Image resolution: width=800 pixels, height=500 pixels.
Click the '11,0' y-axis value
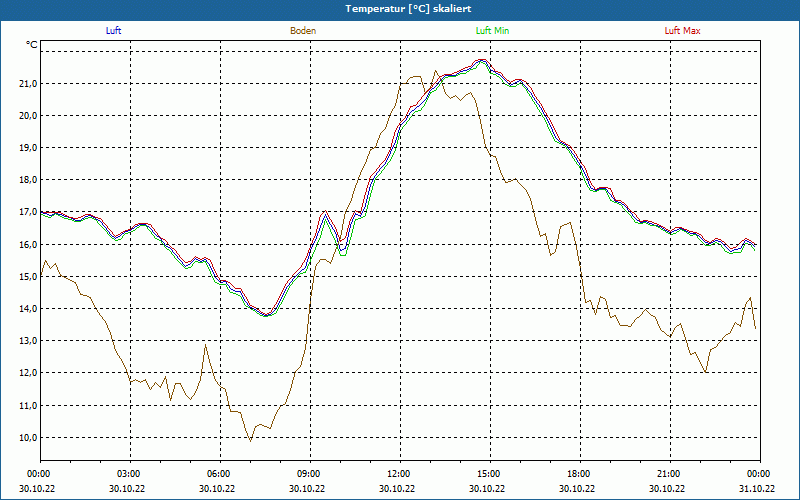pyautogui.click(x=29, y=406)
